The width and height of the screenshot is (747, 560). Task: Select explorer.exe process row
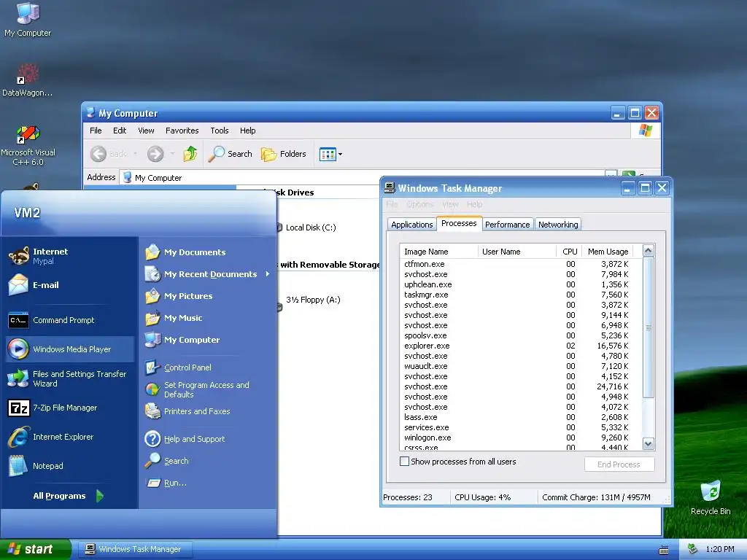click(x=516, y=346)
